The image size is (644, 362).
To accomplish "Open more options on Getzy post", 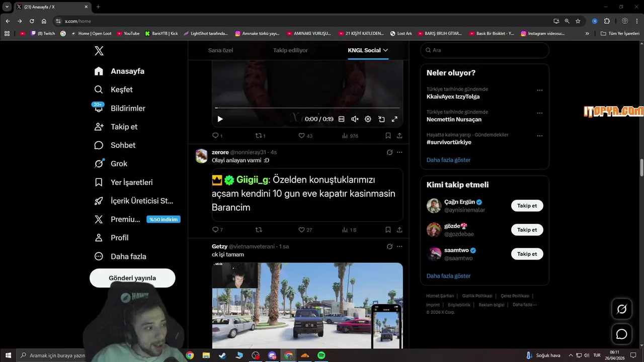I will click(x=399, y=246).
